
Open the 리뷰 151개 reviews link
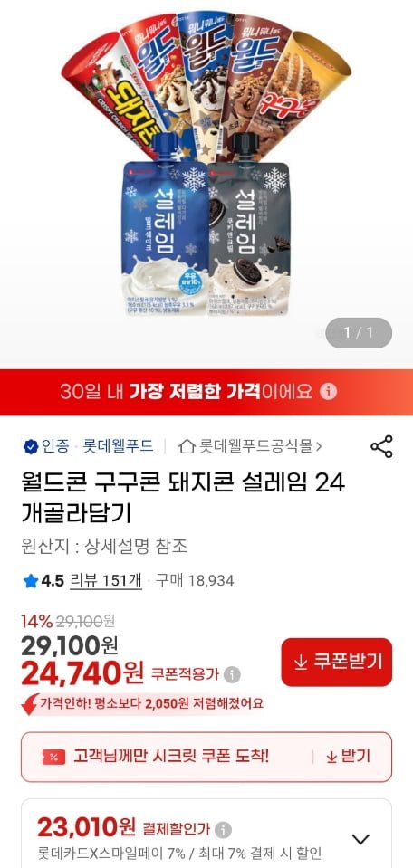pyautogui.click(x=106, y=581)
